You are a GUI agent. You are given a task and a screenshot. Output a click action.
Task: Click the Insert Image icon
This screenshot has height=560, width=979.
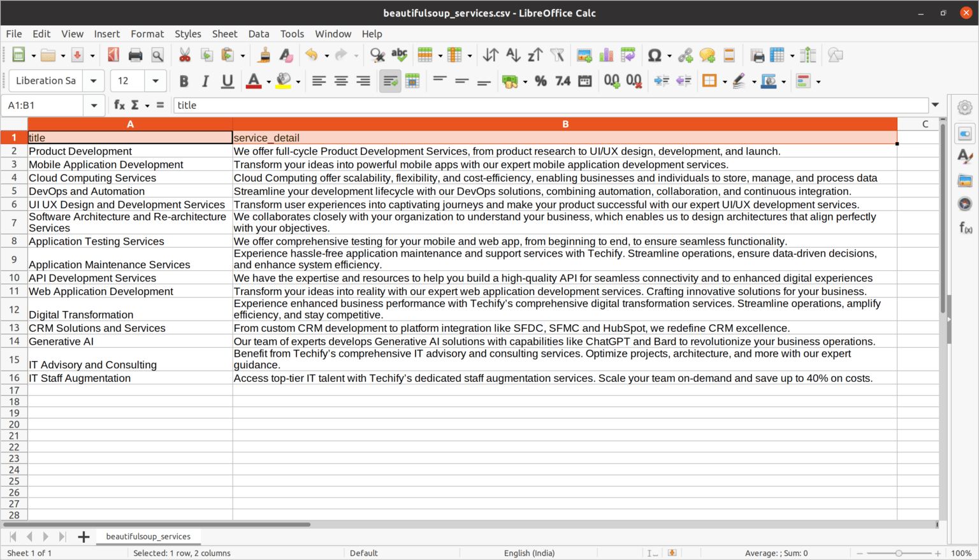(x=584, y=55)
